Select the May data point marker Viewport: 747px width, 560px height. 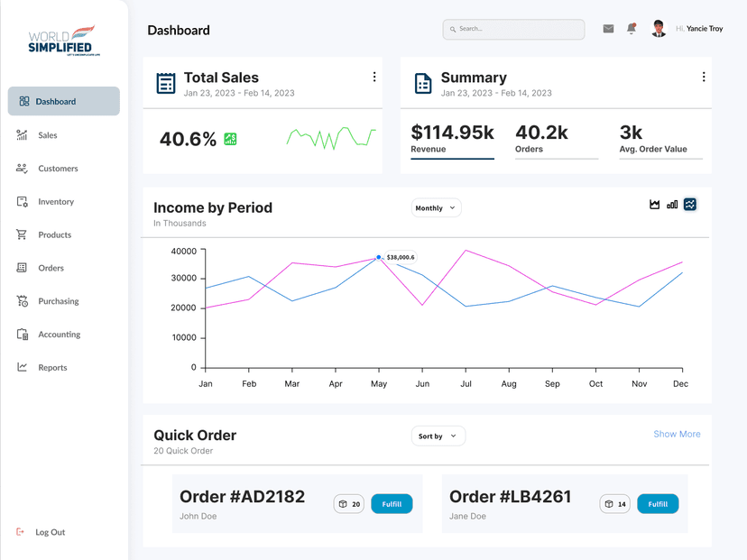[379, 257]
